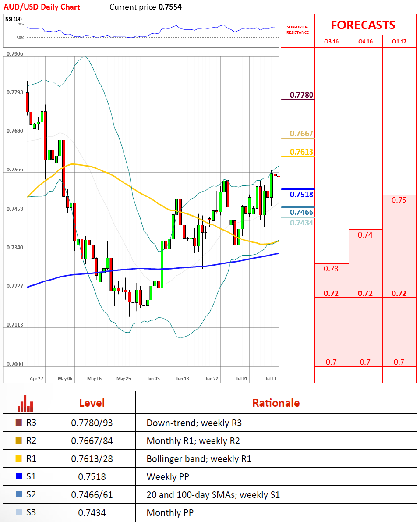
Task: Click the Rationale column header
Action: [276, 403]
